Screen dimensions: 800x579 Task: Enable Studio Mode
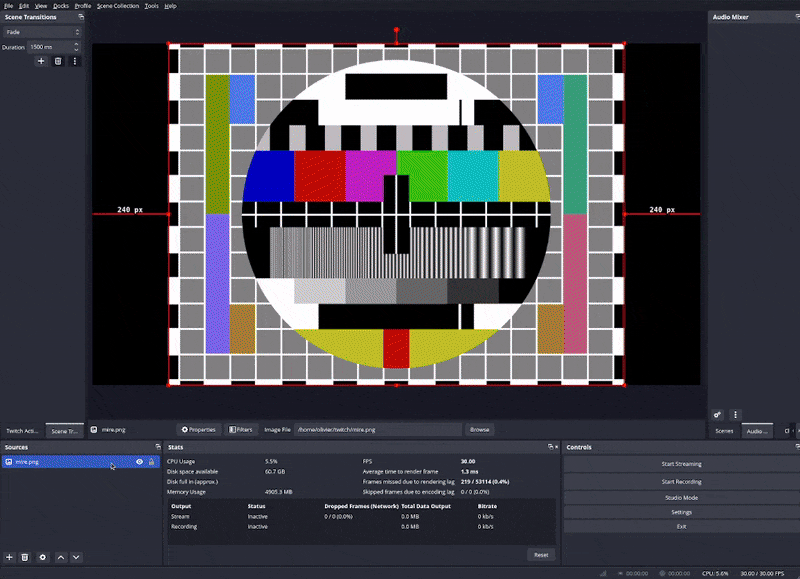click(681, 497)
